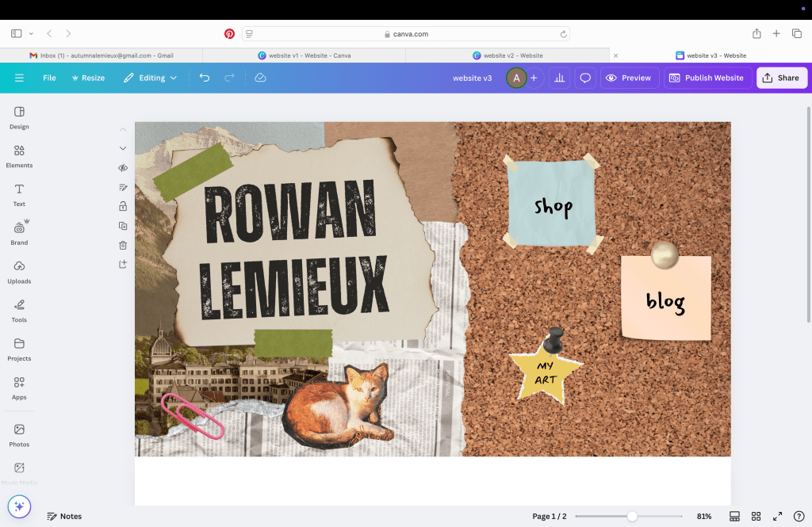
Task: Click the Canva AI assistant sparkle button
Action: [19, 506]
